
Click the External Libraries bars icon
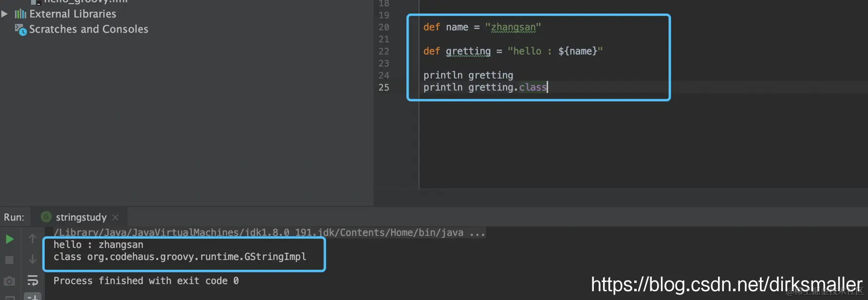click(20, 14)
